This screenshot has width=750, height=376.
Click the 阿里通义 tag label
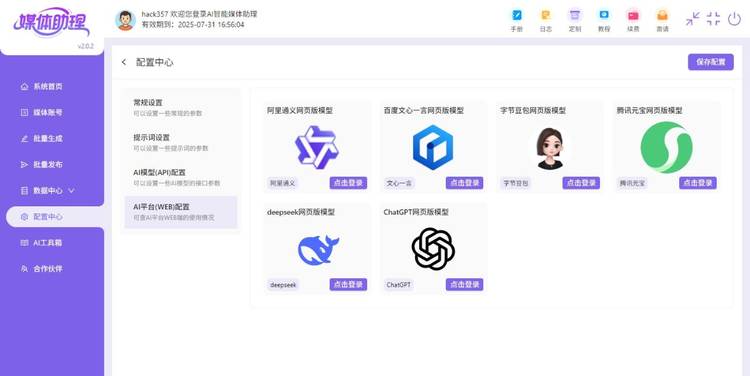tap(283, 183)
